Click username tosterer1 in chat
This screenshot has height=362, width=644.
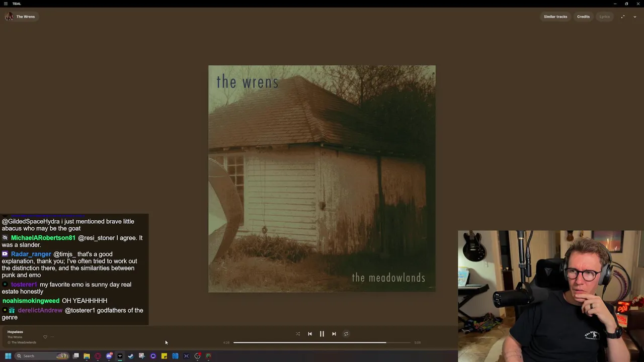24,285
